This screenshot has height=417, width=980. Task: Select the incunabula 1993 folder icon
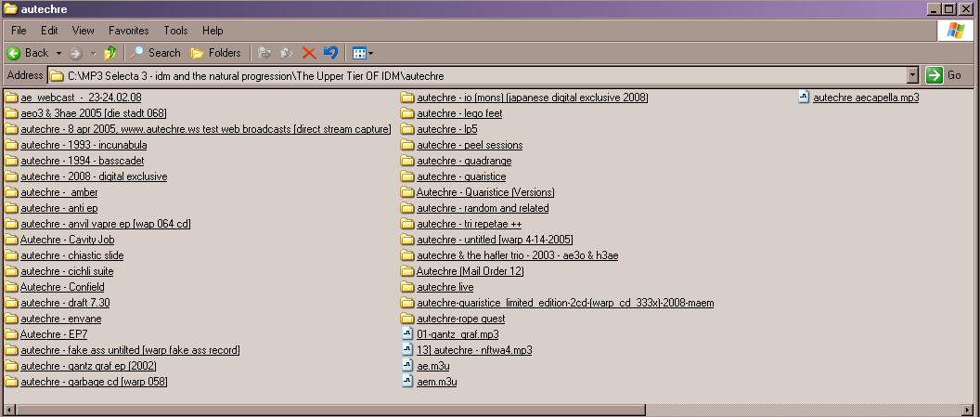pos(11,145)
